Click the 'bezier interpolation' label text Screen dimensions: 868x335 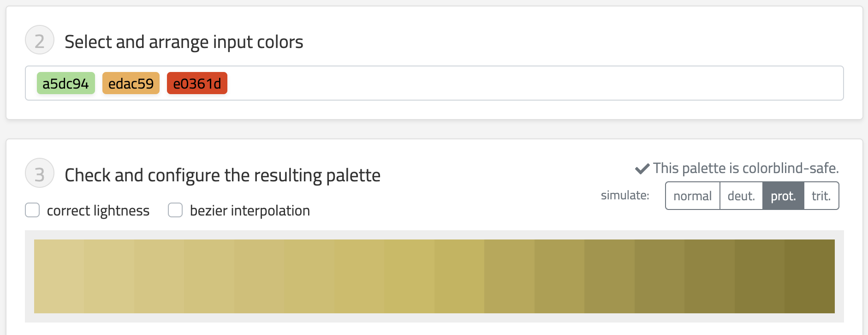250,211
